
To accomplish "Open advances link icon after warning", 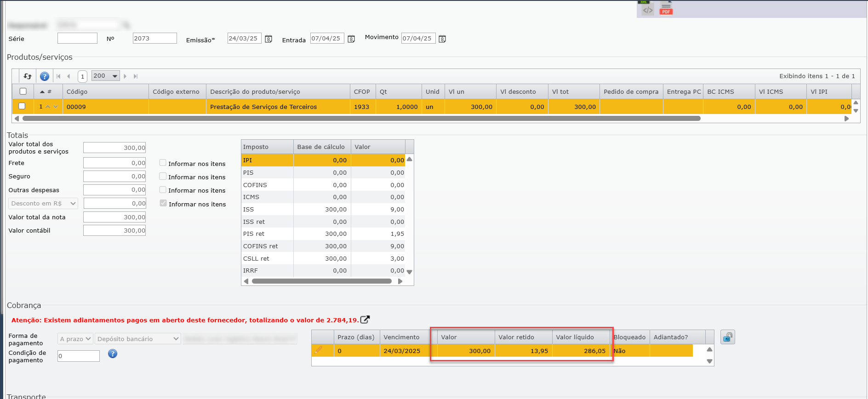I will pyautogui.click(x=365, y=319).
